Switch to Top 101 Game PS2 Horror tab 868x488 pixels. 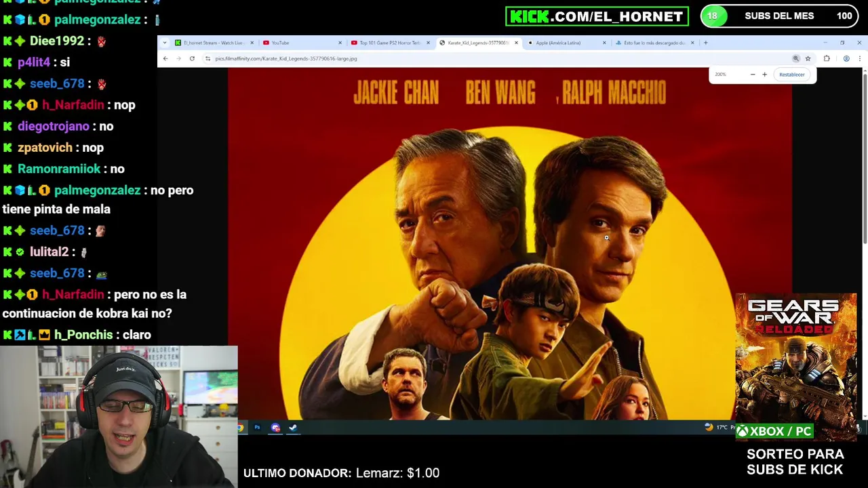pyautogui.click(x=390, y=43)
